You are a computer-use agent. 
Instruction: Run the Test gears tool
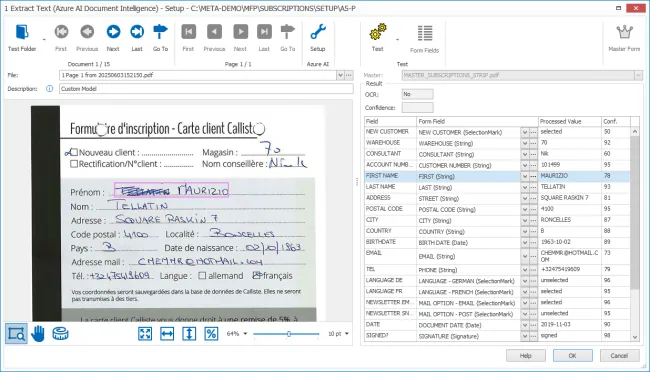point(378,37)
